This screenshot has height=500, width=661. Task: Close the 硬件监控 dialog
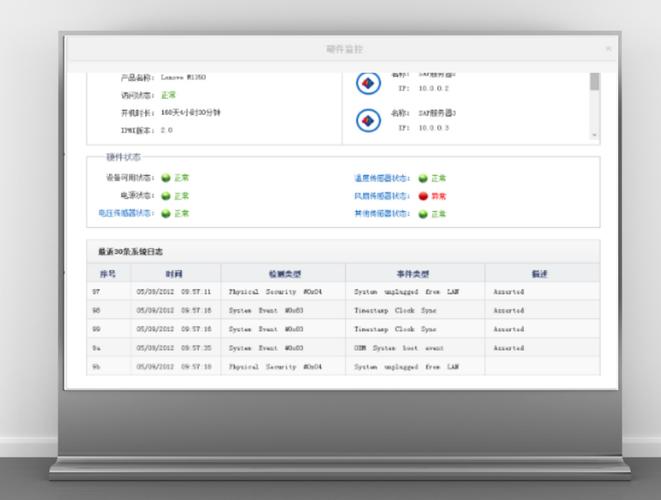tap(607, 48)
